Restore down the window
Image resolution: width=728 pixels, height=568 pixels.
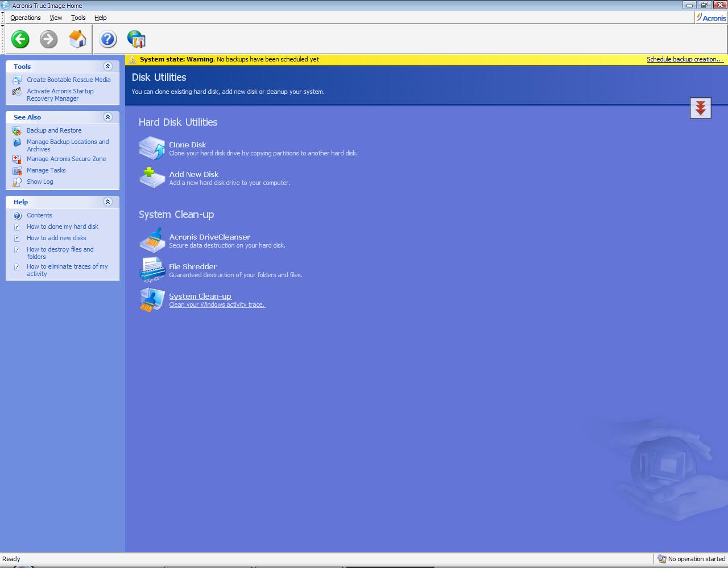pos(704,5)
